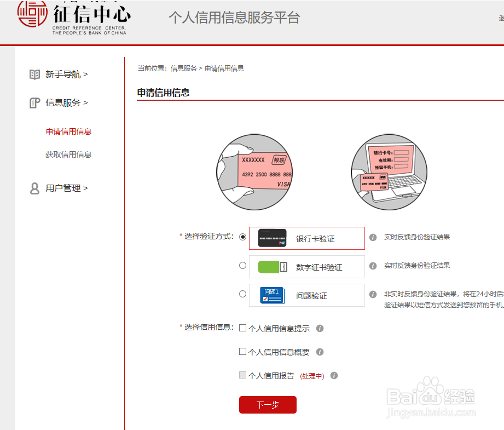Click the 用户管理 person icon
The width and height of the screenshot is (504, 430).
point(34,188)
